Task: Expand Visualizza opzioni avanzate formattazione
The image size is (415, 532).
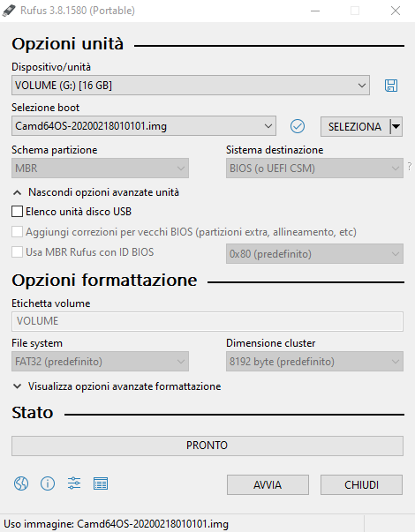Action: coord(117,386)
